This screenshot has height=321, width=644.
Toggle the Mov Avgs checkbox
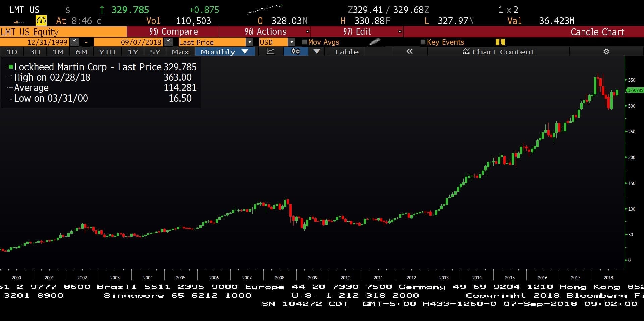pyautogui.click(x=304, y=42)
